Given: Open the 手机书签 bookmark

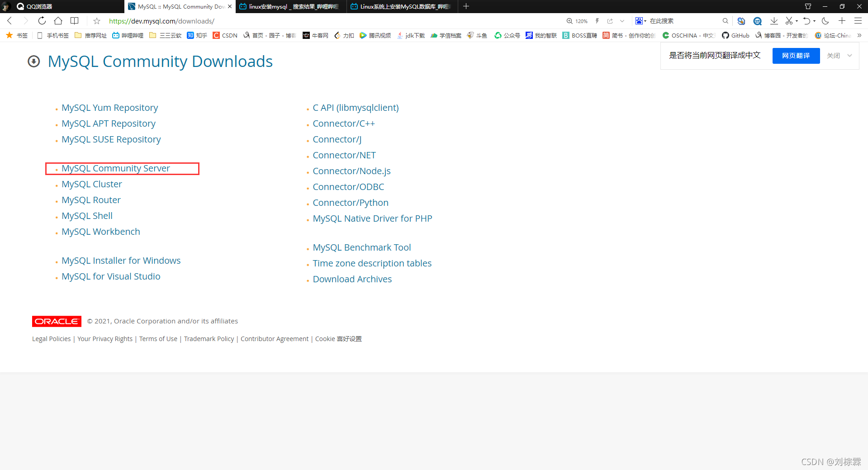Looking at the screenshot, I should 52,35.
